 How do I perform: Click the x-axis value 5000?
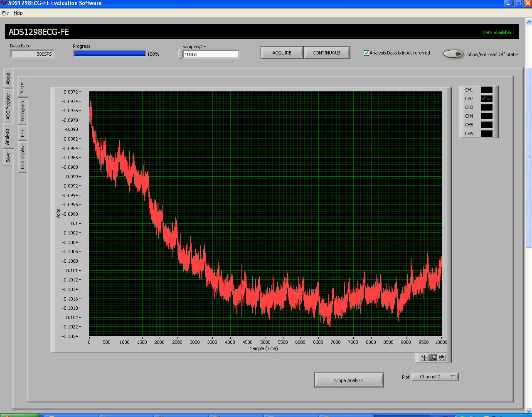(265, 342)
